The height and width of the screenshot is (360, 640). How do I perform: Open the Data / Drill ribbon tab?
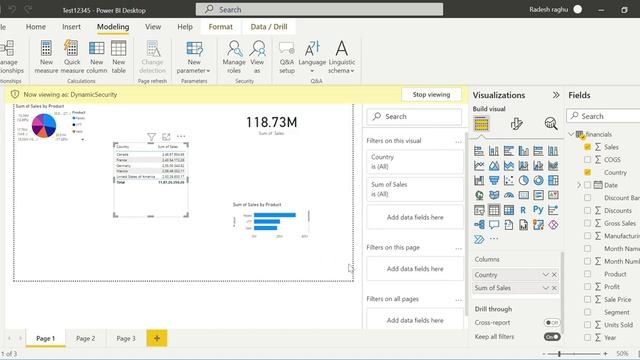pos(269,27)
